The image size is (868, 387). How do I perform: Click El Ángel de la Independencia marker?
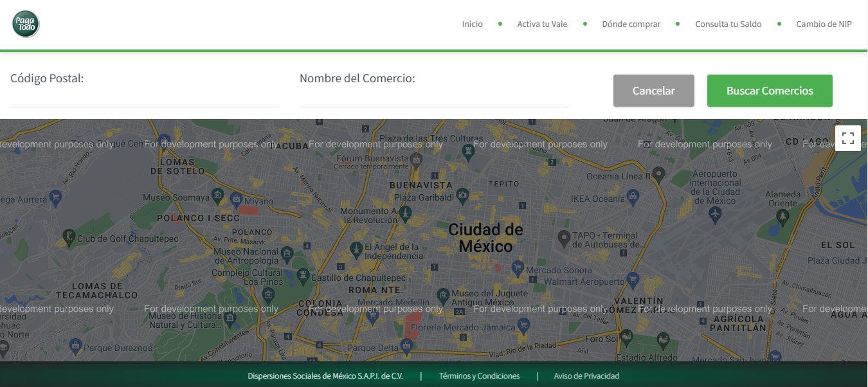click(356, 249)
